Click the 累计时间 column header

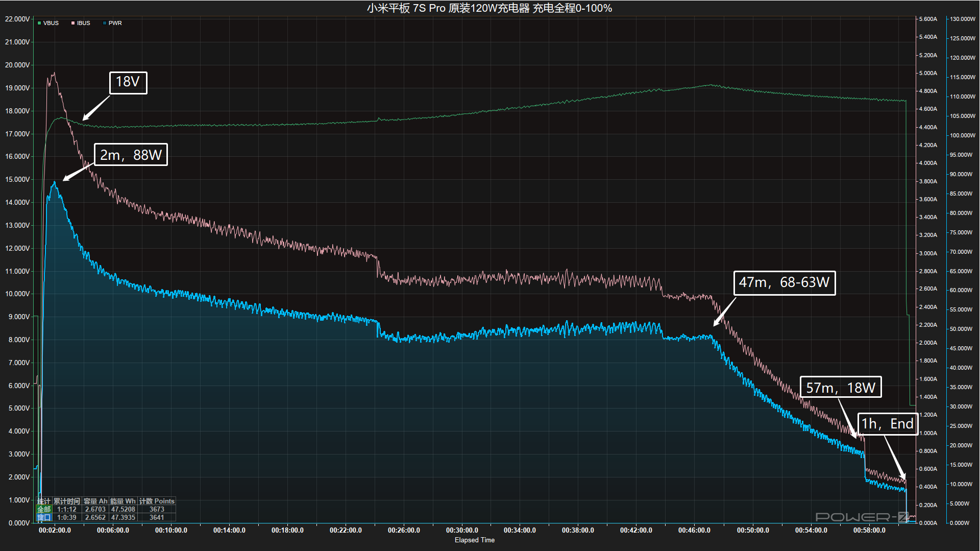tap(67, 501)
